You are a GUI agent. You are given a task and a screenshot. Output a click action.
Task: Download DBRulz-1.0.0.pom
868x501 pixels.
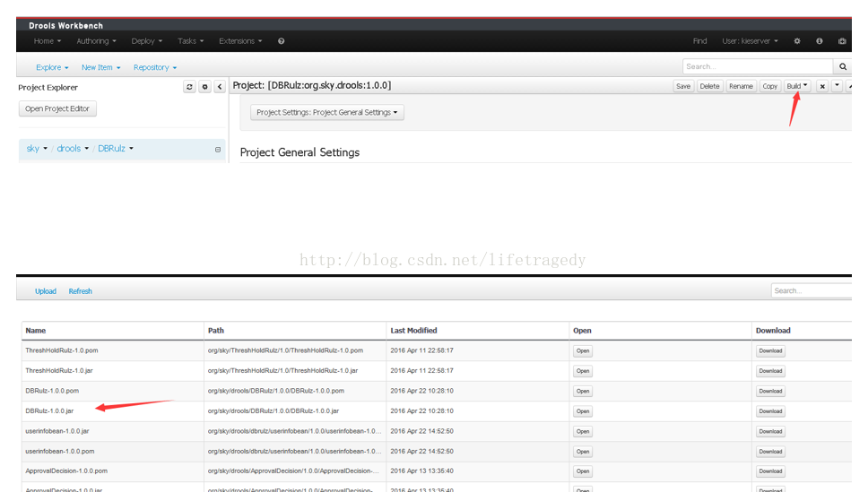pos(770,392)
